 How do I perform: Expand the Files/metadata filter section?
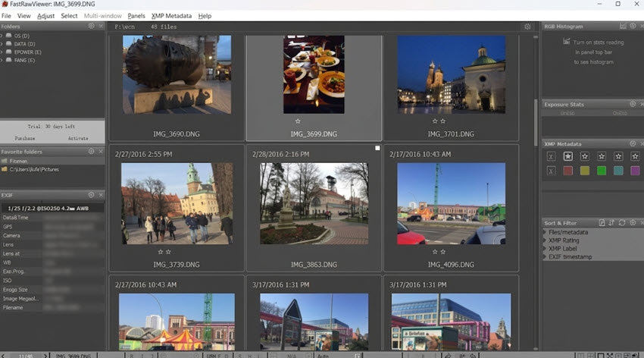click(x=545, y=232)
